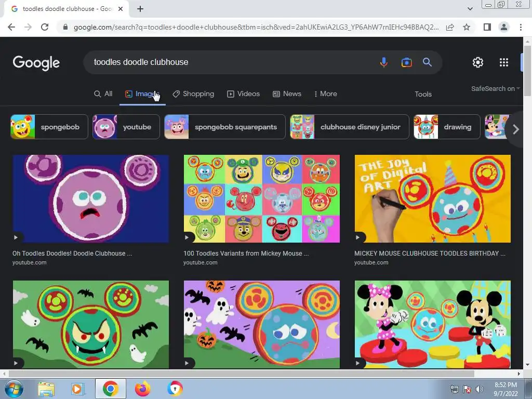Open the Minnie and Mickey thumbnail
This screenshot has width=532, height=399.
click(x=433, y=324)
